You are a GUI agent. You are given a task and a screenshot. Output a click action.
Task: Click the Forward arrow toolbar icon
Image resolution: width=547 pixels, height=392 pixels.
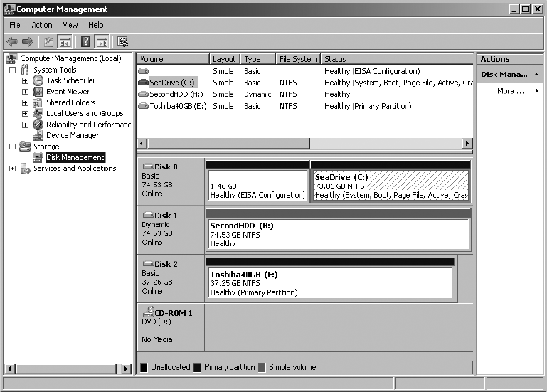tap(28, 42)
